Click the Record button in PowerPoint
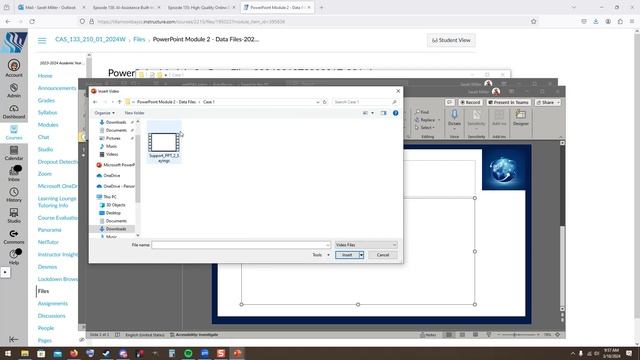Image resolution: width=640 pixels, height=360 pixels. pyautogui.click(x=471, y=102)
